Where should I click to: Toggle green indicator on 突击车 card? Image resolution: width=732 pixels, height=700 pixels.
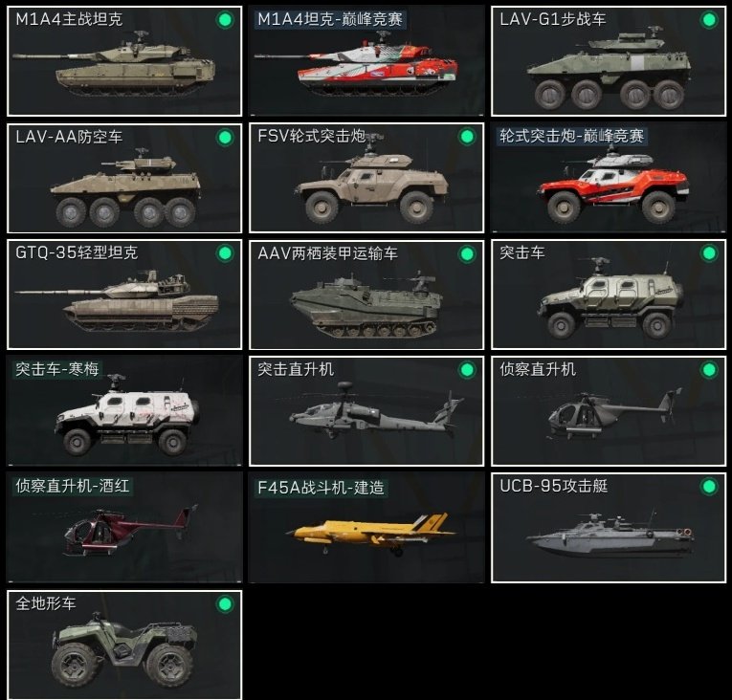pos(709,253)
